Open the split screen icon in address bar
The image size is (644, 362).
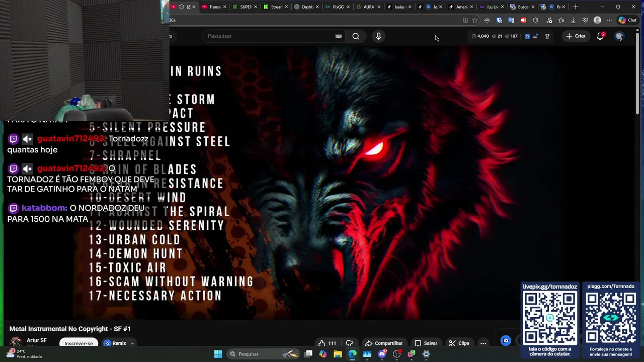click(x=465, y=20)
